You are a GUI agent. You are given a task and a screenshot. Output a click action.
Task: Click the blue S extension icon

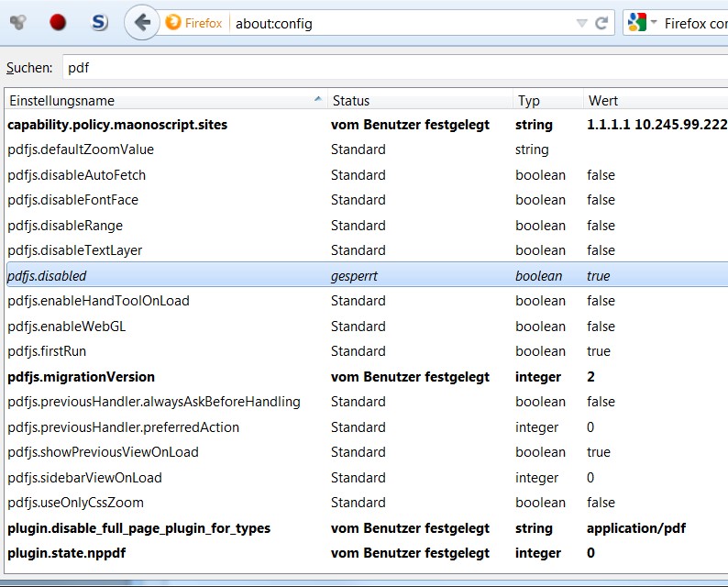tap(100, 23)
